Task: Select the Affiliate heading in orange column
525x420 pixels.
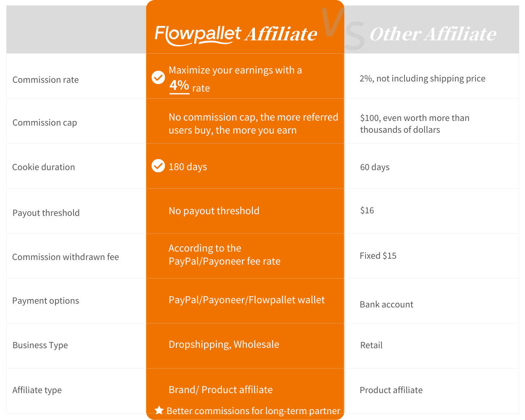Action: click(281, 34)
